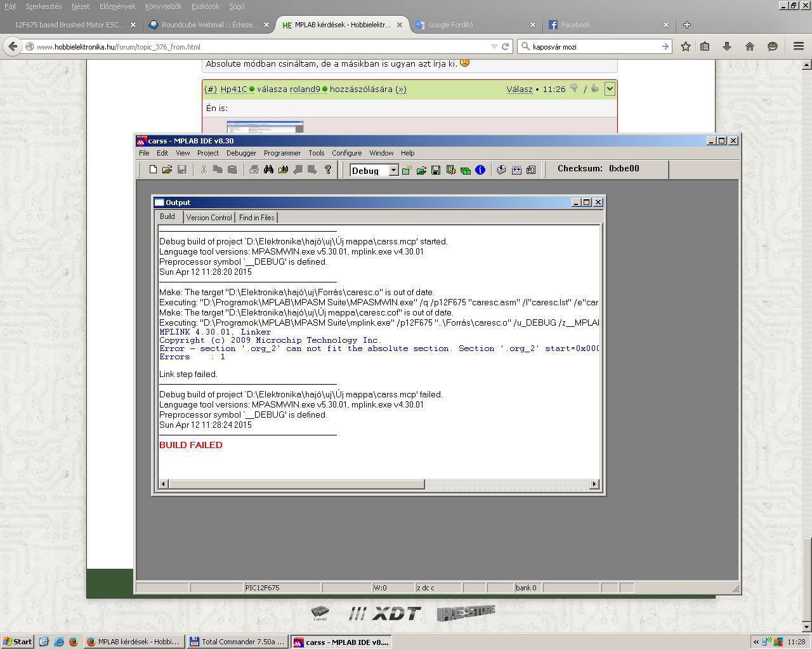812x650 pixels.
Task: Open the MPLAB View menu
Action: [183, 153]
